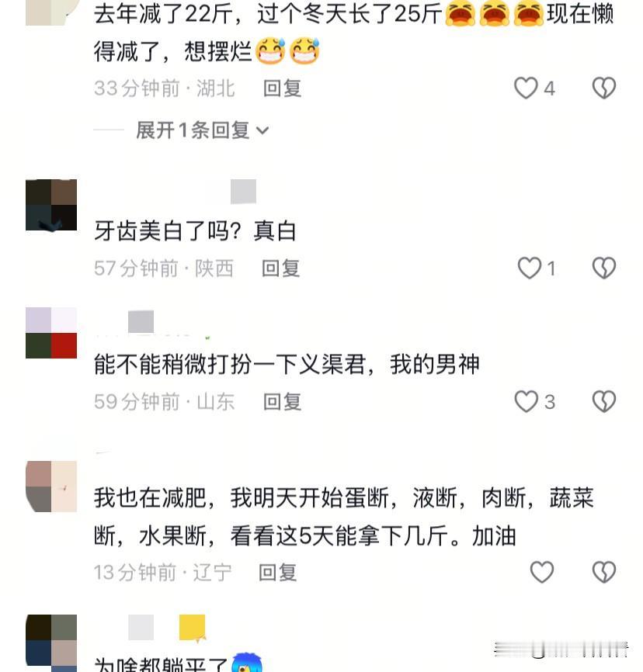Like the Shandong comment with 3 likes

[526, 402]
